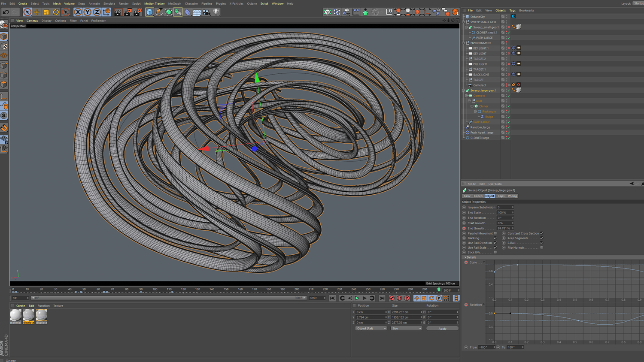
Task: Uncheck the Banking checkbox
Action: [495, 238]
